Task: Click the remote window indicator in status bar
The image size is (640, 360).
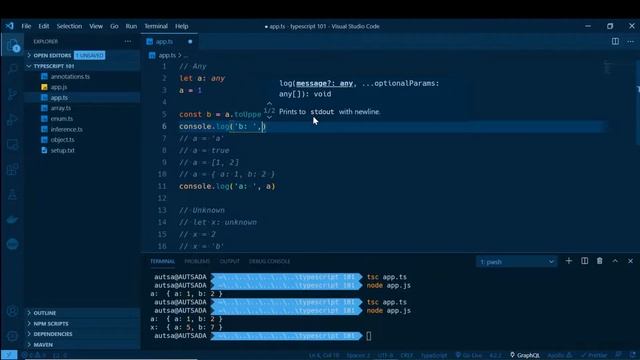Action: coord(9,355)
